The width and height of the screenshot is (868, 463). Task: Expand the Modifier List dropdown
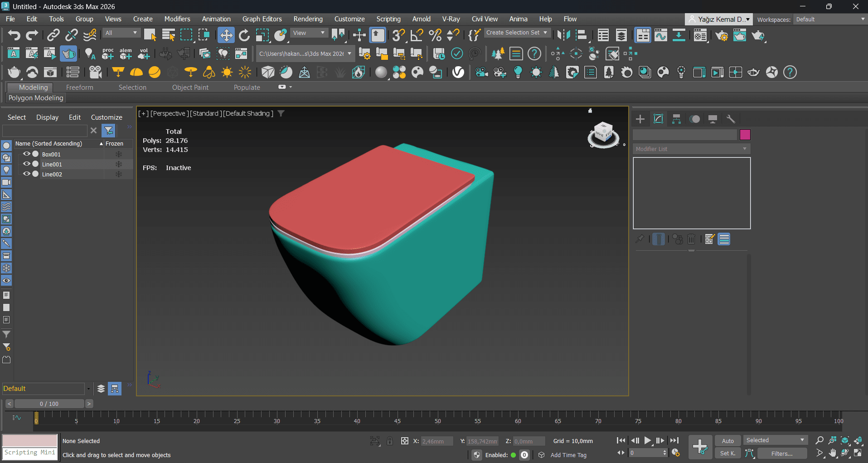(691, 149)
